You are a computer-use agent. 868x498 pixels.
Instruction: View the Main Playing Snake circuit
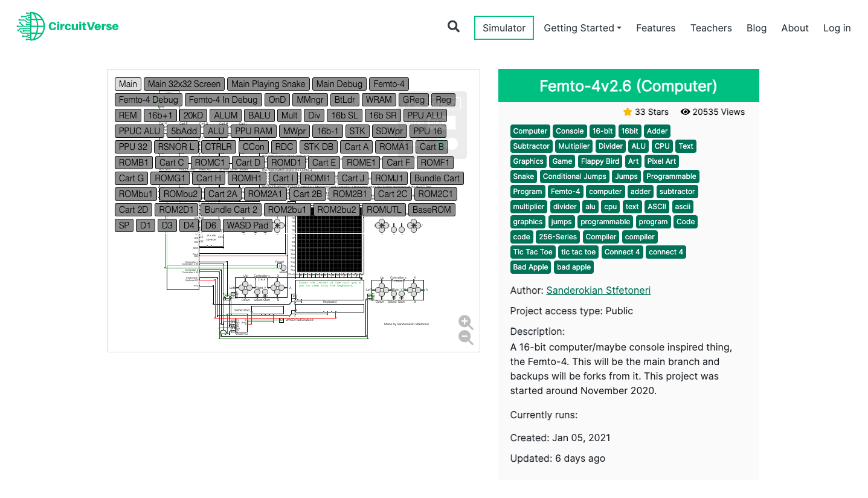pos(268,84)
